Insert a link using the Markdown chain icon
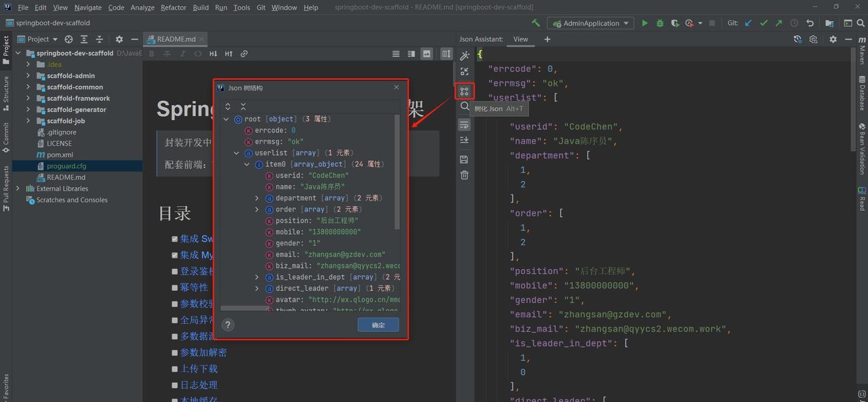 [x=244, y=54]
